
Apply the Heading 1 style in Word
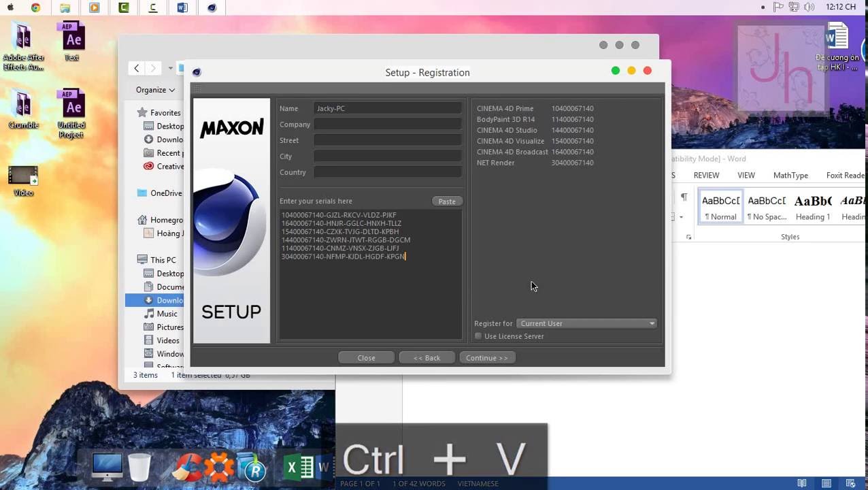coord(813,207)
